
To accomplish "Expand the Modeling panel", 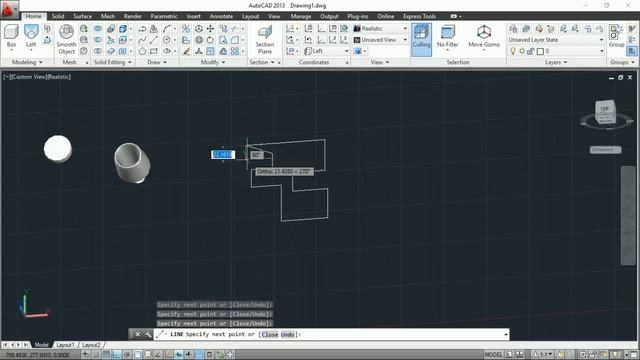I will (x=27, y=62).
